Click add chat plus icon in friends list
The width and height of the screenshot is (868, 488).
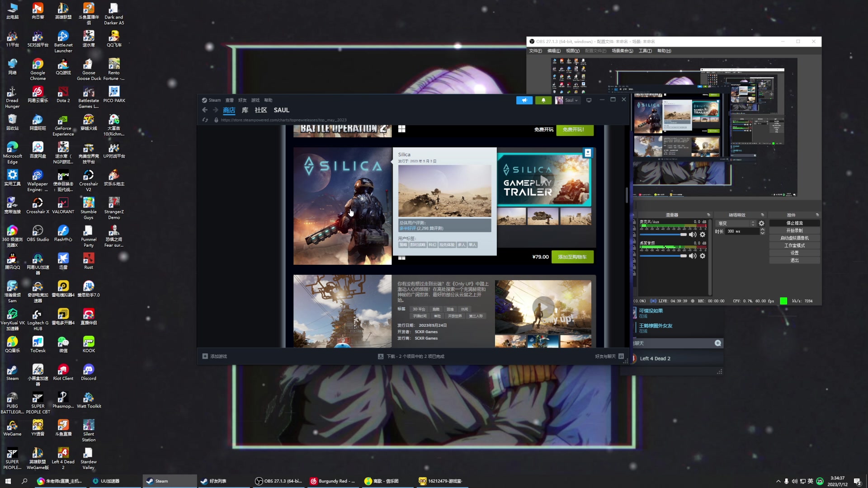coord(717,343)
